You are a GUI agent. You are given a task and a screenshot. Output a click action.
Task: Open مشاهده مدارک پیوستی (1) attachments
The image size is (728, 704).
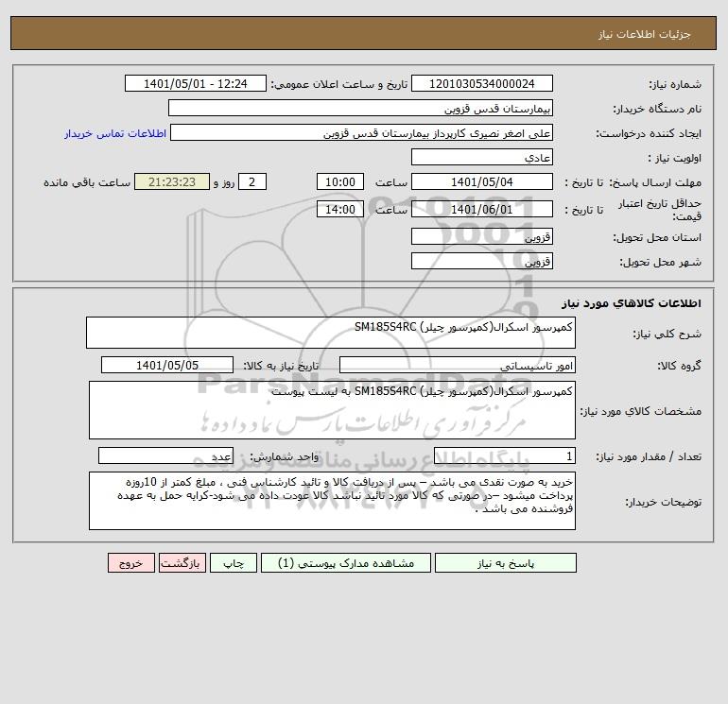pyautogui.click(x=346, y=563)
